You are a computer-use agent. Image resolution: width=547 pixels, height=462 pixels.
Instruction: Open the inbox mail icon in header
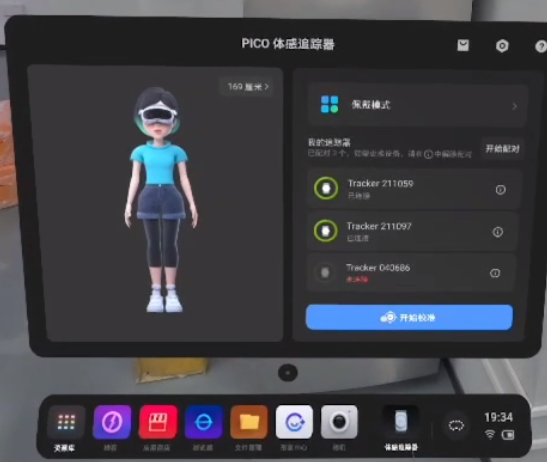pos(463,45)
